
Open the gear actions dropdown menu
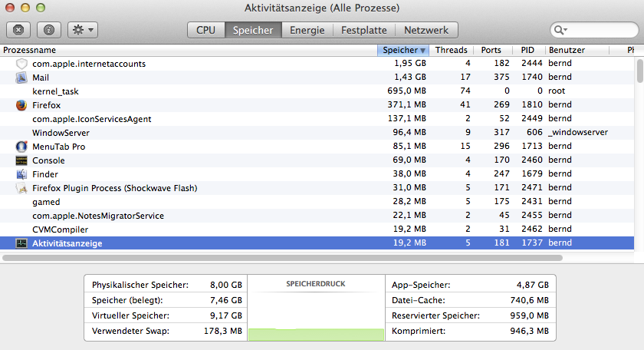click(x=83, y=30)
